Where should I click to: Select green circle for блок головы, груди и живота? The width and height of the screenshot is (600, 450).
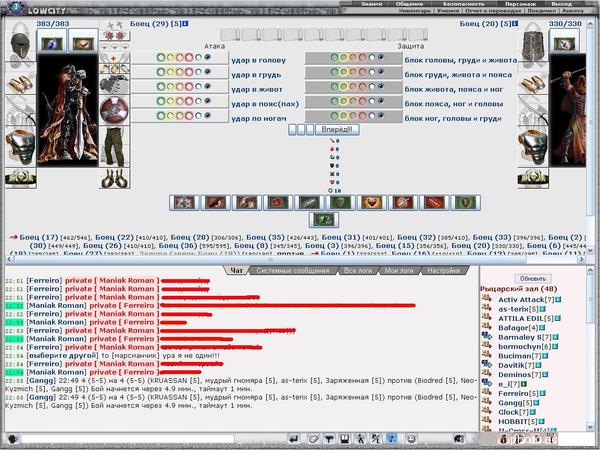point(334,57)
